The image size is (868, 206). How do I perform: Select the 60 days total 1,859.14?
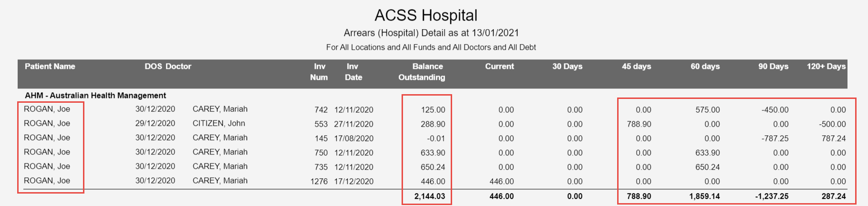coord(704,196)
